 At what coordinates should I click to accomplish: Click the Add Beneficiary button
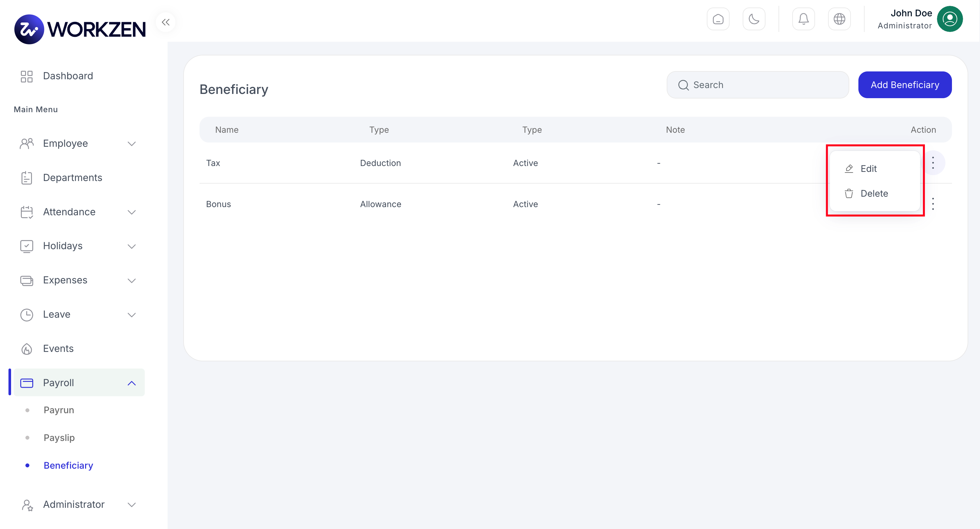tap(905, 85)
